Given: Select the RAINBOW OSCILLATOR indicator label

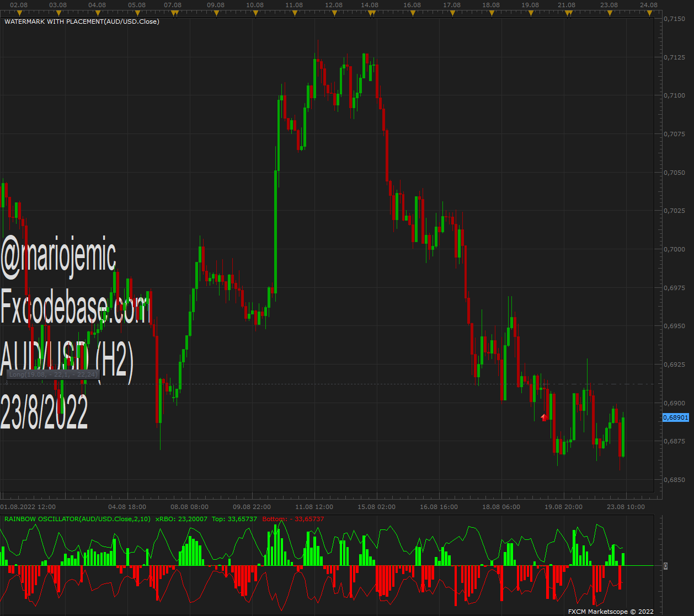Looking at the screenshot, I should tap(77, 519).
